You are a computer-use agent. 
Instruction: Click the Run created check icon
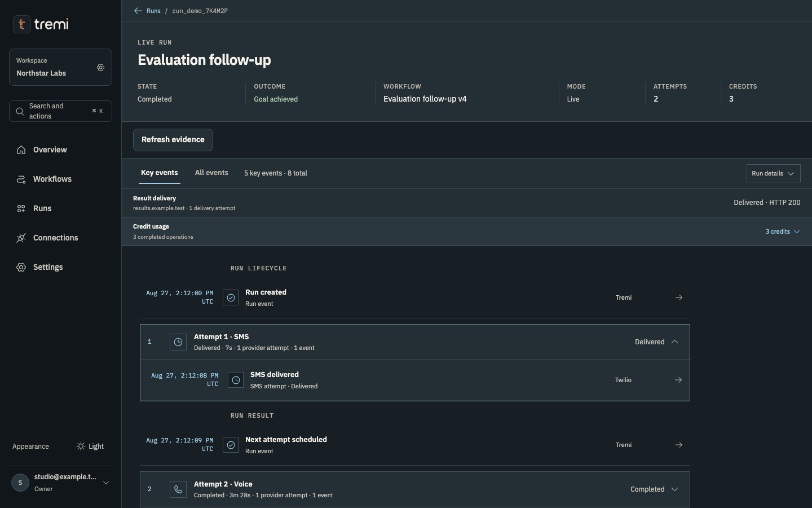click(231, 297)
